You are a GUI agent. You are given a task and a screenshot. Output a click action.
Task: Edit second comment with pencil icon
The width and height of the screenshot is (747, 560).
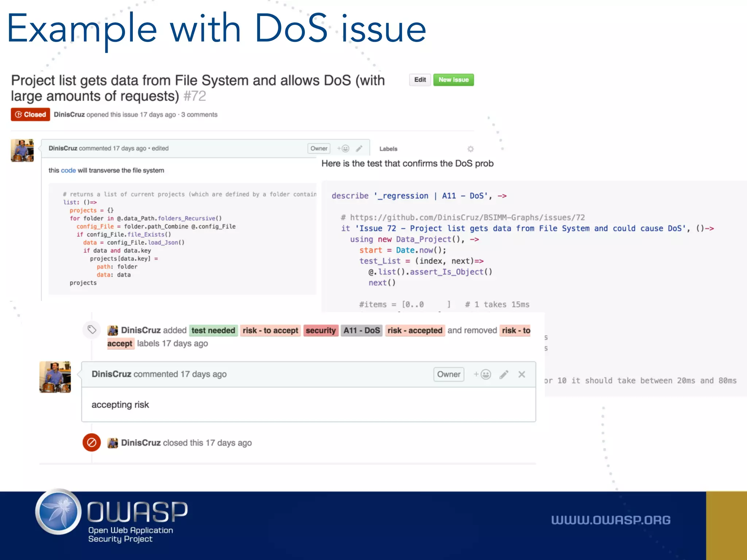[x=504, y=374]
